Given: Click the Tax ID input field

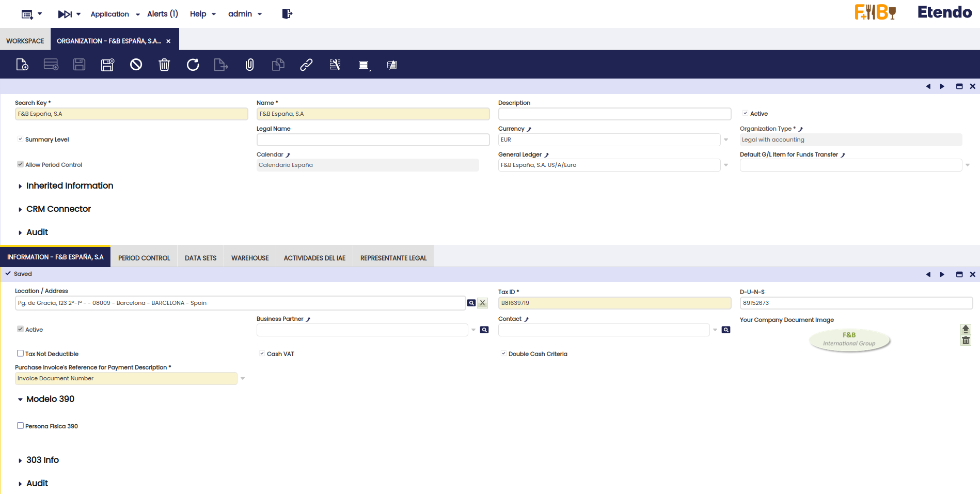Looking at the screenshot, I should (x=614, y=303).
